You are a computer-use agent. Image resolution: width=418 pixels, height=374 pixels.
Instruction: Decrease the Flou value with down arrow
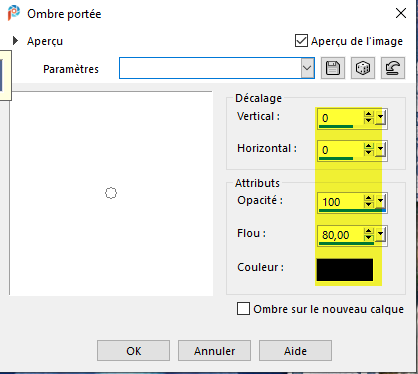[x=368, y=238]
